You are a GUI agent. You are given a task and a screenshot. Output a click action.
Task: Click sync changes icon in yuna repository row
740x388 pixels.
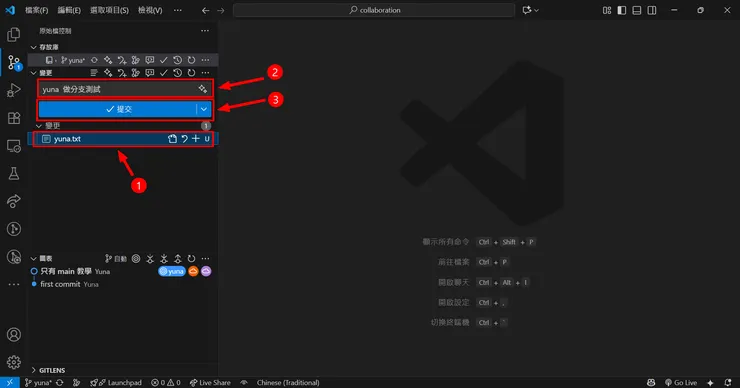tap(94, 60)
